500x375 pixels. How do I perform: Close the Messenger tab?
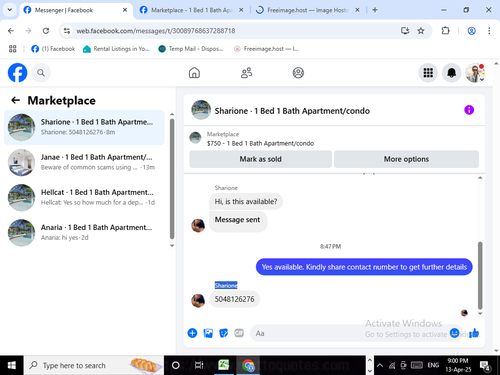click(125, 10)
